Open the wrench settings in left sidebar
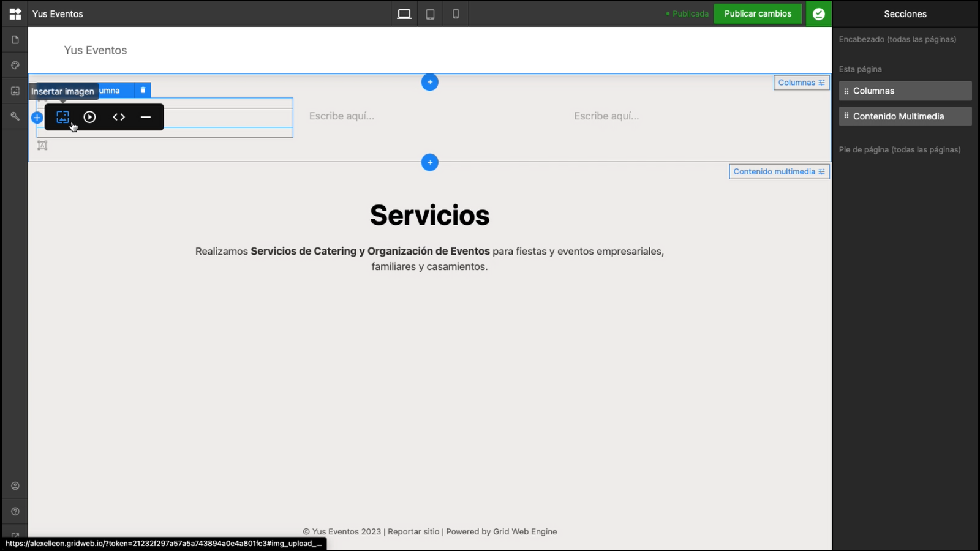 click(15, 116)
